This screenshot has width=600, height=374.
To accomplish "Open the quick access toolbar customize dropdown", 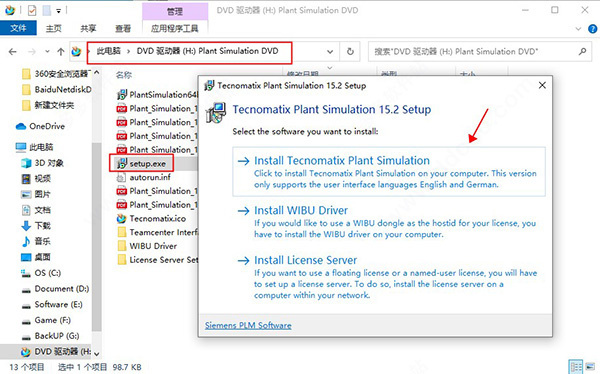I will 59,11.
